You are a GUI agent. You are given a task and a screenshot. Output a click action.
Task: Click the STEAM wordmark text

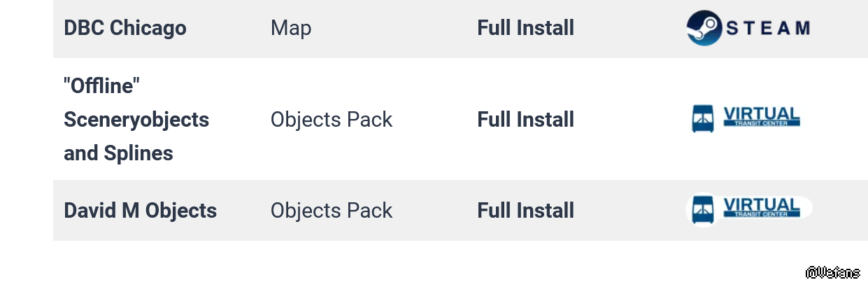[767, 28]
